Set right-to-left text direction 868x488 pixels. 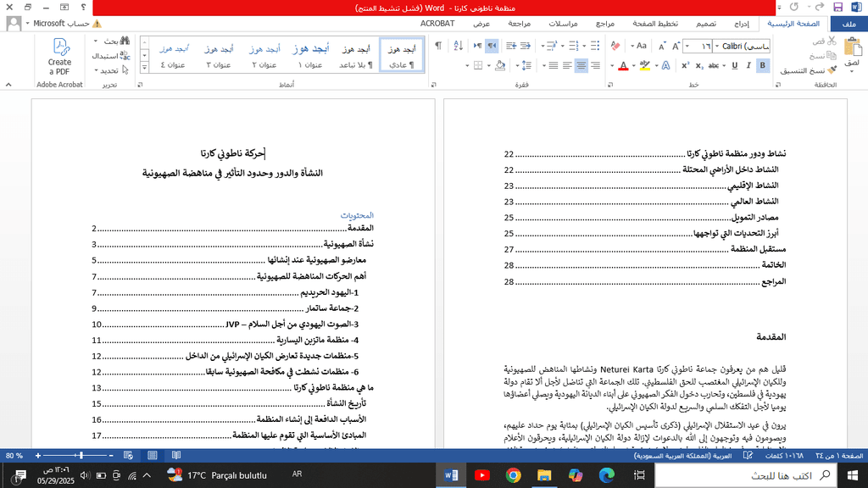[x=492, y=46]
